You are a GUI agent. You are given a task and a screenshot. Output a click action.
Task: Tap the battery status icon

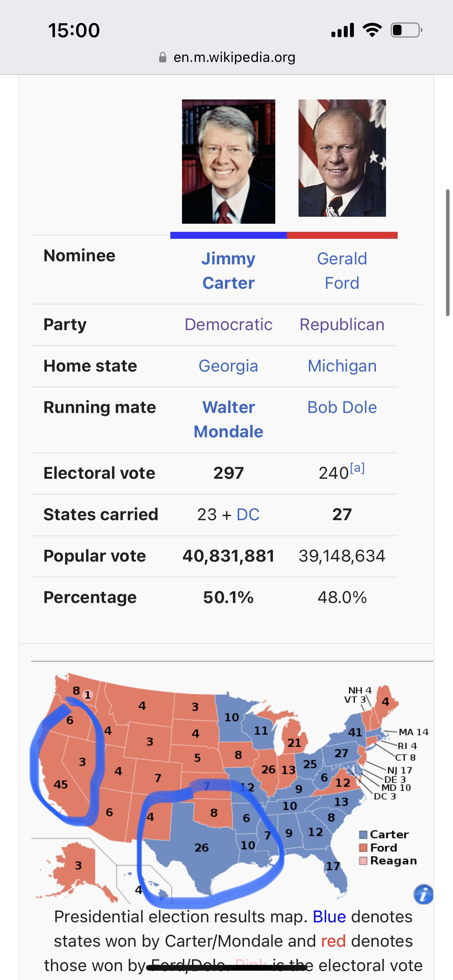tap(406, 30)
